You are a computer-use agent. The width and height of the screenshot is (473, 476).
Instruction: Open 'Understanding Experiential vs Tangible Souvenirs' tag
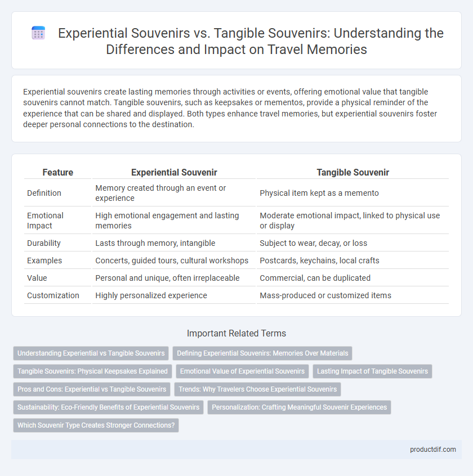pos(91,353)
